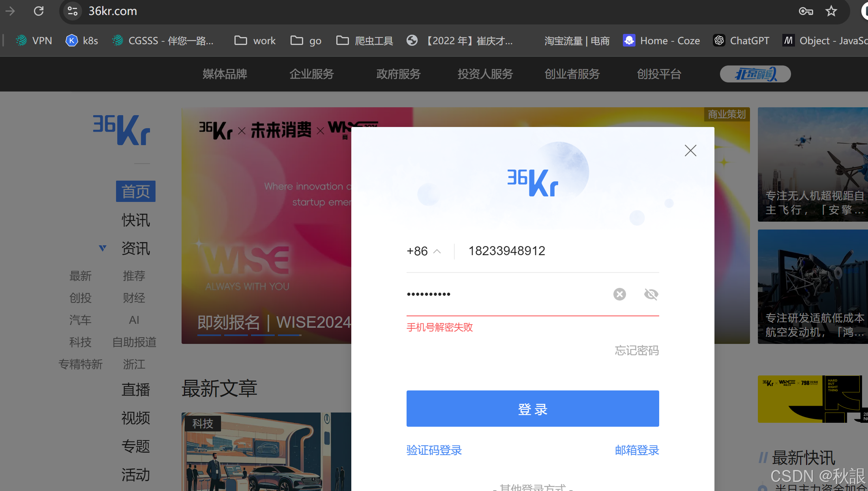Select 直播 in the sidebar

[136, 390]
